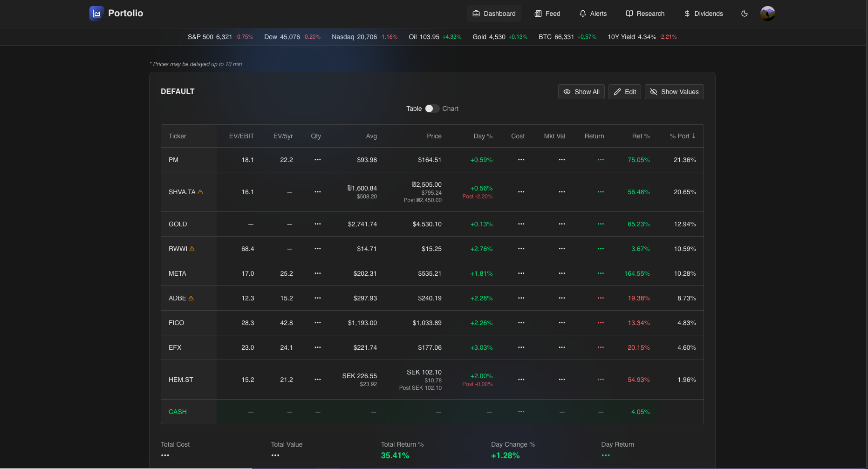Click warning icon next to ADBE
The width and height of the screenshot is (868, 469).
(x=191, y=298)
